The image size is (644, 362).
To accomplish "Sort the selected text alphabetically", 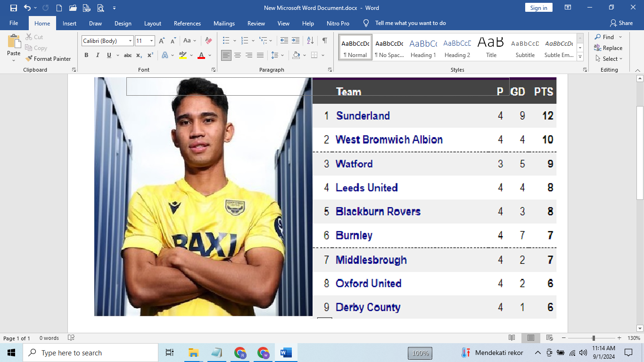I will click(x=310, y=41).
